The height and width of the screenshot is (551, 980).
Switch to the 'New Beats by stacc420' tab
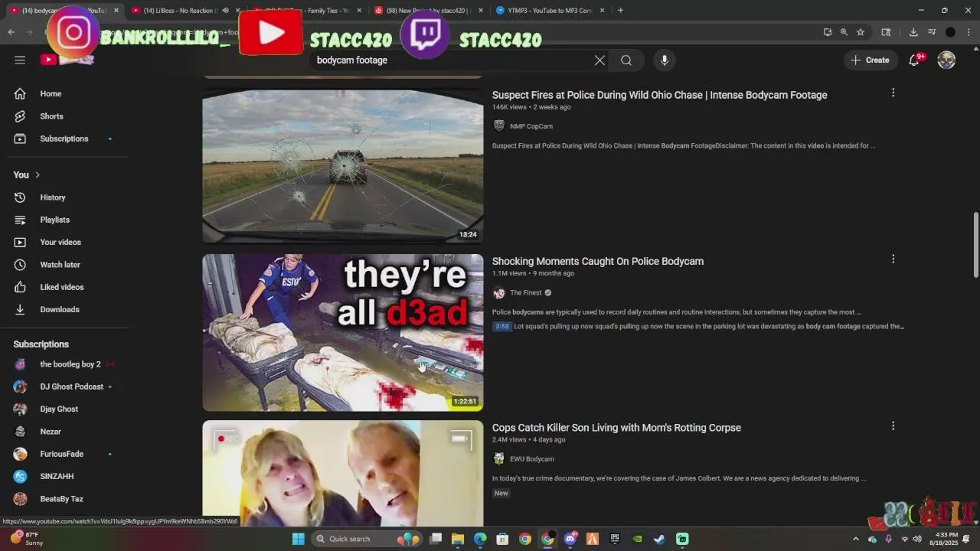point(427,11)
